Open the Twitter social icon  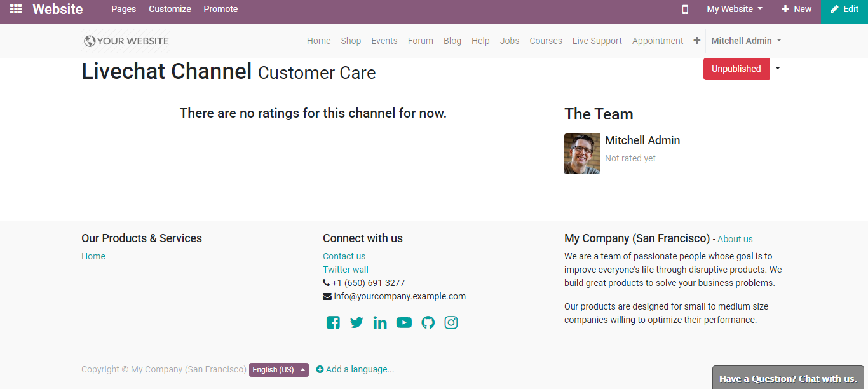pos(356,323)
